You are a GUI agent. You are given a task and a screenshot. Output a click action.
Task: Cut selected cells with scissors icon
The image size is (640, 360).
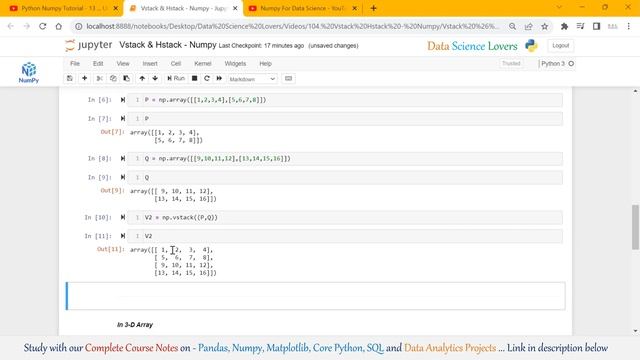pos(99,78)
